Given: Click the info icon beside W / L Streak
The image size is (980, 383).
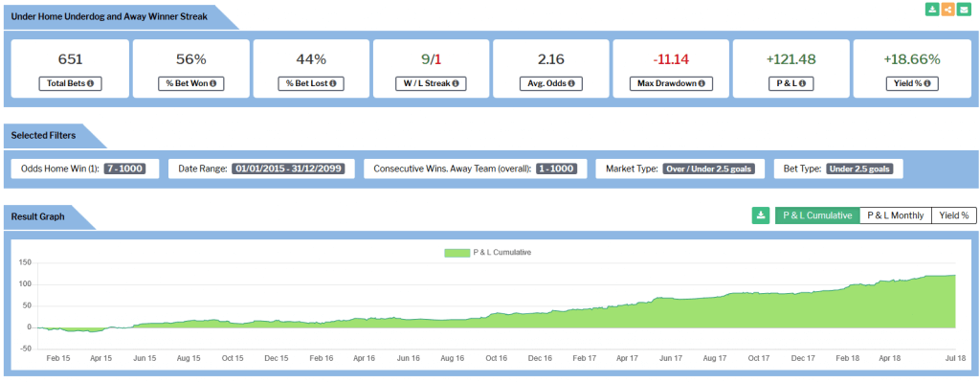Looking at the screenshot, I should pos(456,84).
